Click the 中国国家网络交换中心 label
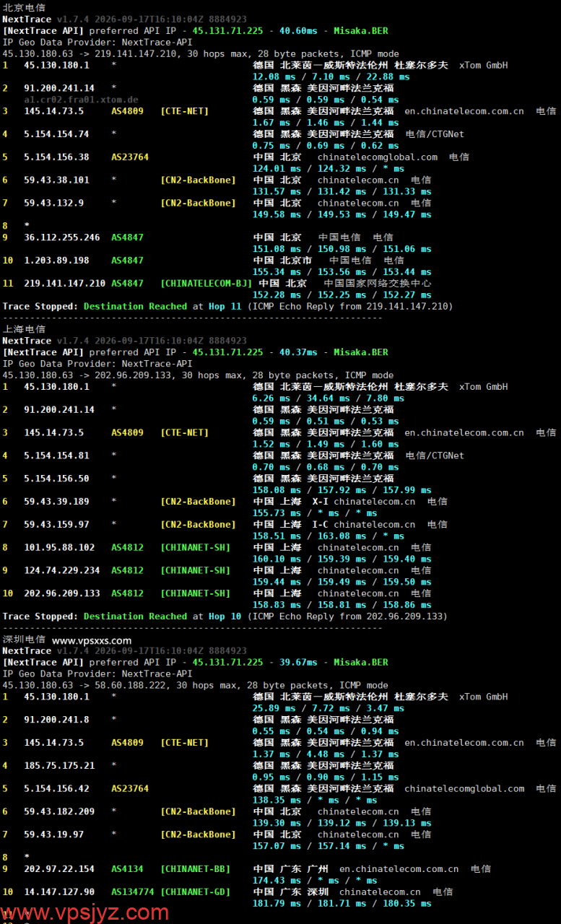This screenshot has height=924, width=561. point(378,284)
